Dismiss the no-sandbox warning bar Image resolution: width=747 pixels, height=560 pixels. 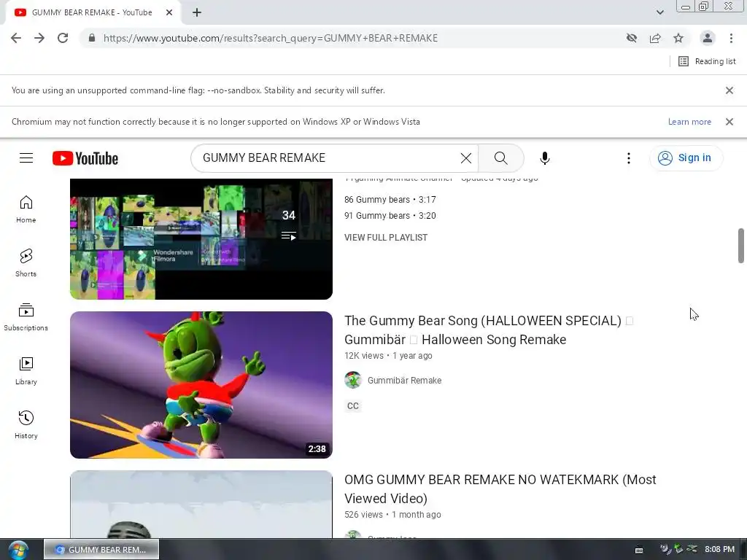[x=729, y=90]
